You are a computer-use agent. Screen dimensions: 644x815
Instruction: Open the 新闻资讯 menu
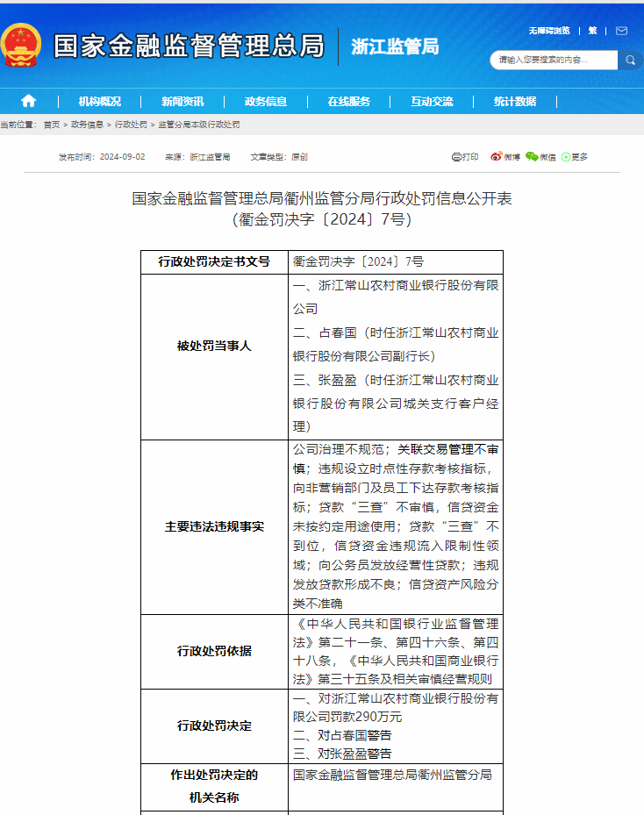point(182,101)
